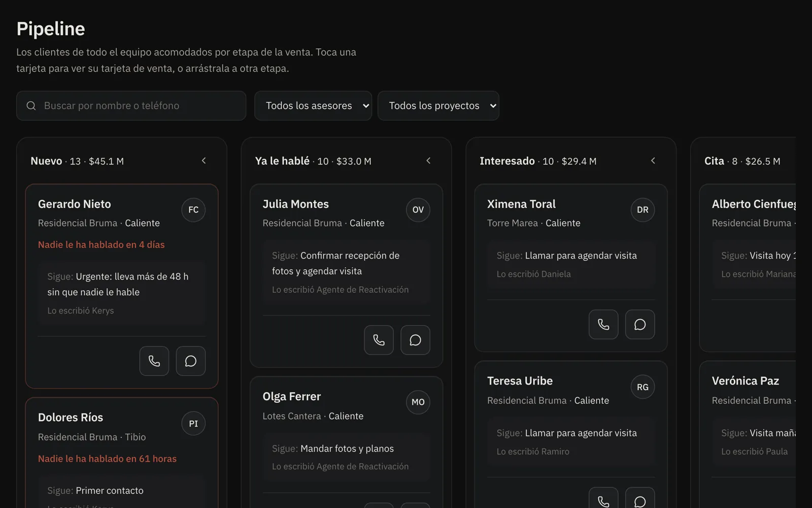Click the 'Nadie le ha hablado en 61 horas' warning
This screenshot has height=508, width=812.
coord(107,459)
